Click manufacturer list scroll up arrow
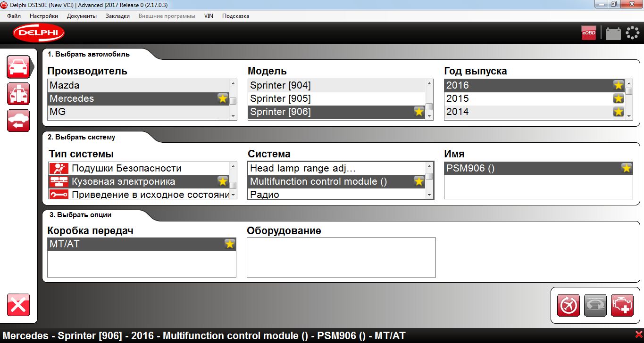 (x=233, y=84)
